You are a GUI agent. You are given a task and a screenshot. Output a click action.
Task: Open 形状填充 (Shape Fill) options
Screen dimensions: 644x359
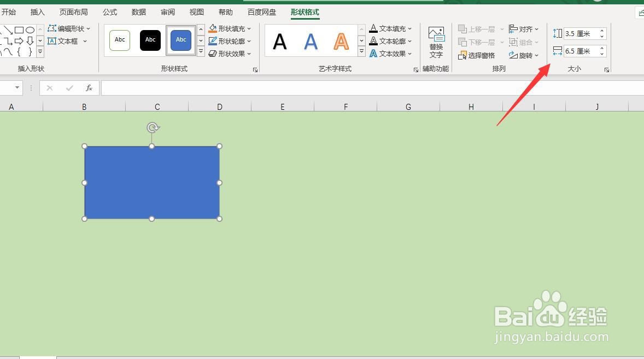(x=230, y=28)
